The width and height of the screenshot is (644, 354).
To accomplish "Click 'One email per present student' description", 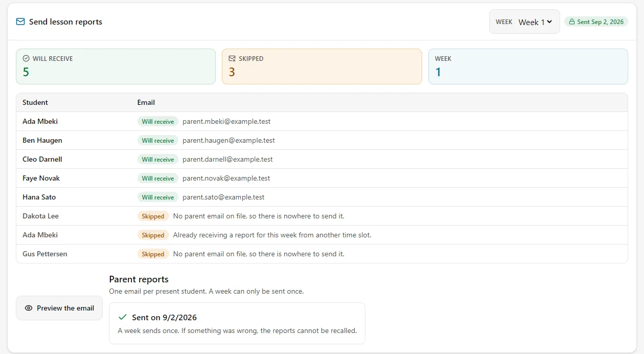I will (206, 291).
